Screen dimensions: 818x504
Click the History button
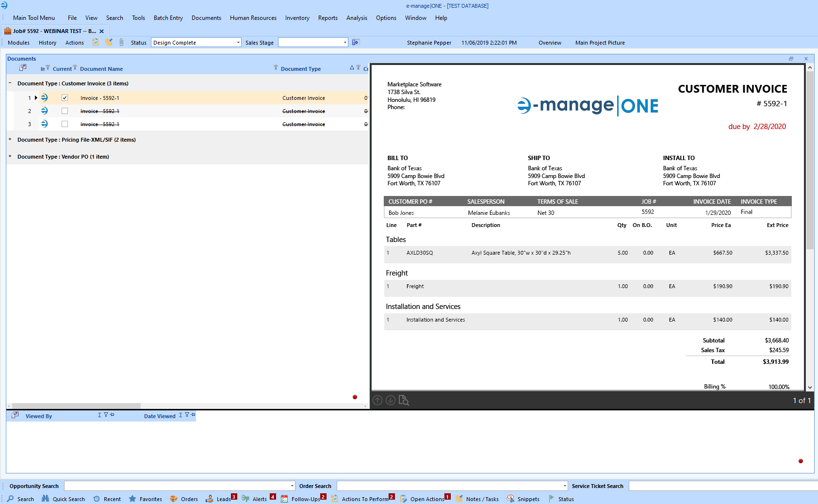(48, 43)
